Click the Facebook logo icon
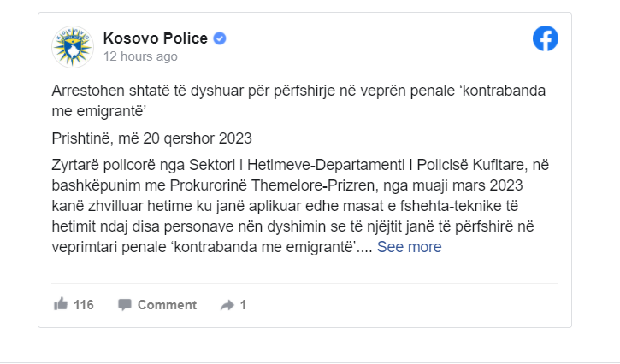 pyautogui.click(x=546, y=38)
